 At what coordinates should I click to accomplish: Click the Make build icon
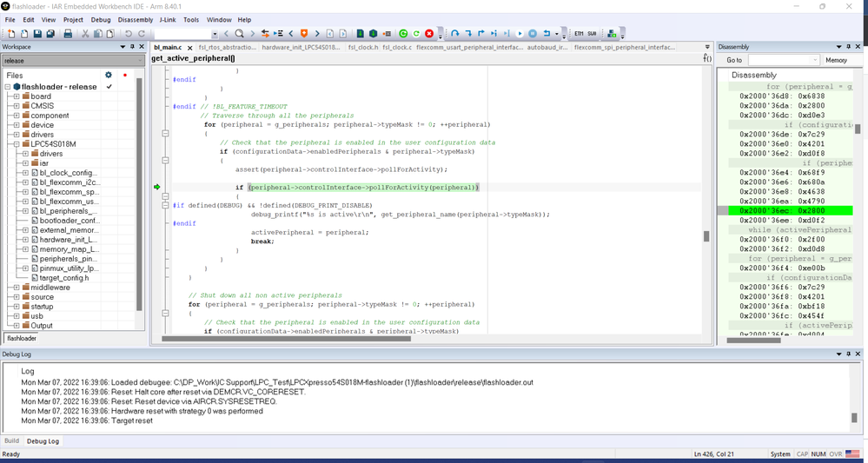click(373, 34)
